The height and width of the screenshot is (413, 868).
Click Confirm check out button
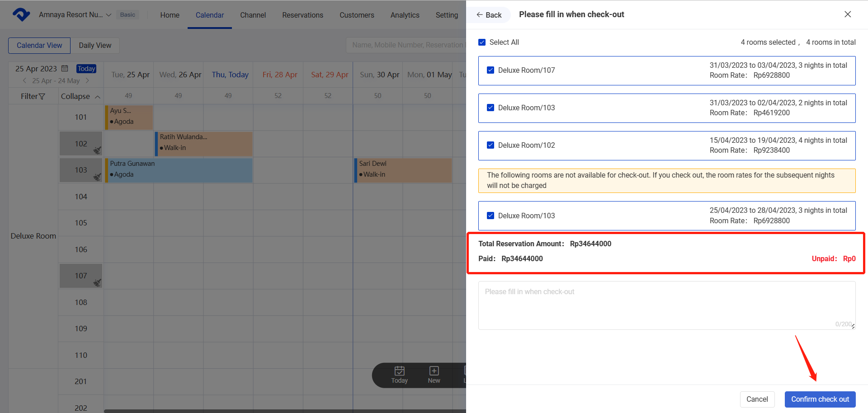(820, 399)
